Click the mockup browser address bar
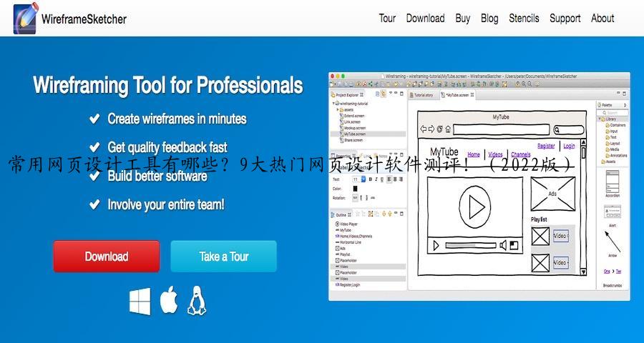 point(501,130)
